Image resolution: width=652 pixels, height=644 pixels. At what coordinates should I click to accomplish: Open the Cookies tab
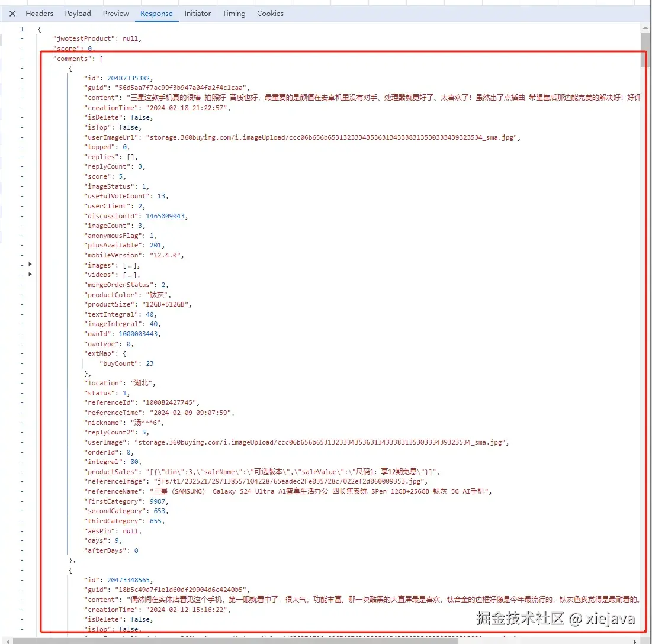270,13
